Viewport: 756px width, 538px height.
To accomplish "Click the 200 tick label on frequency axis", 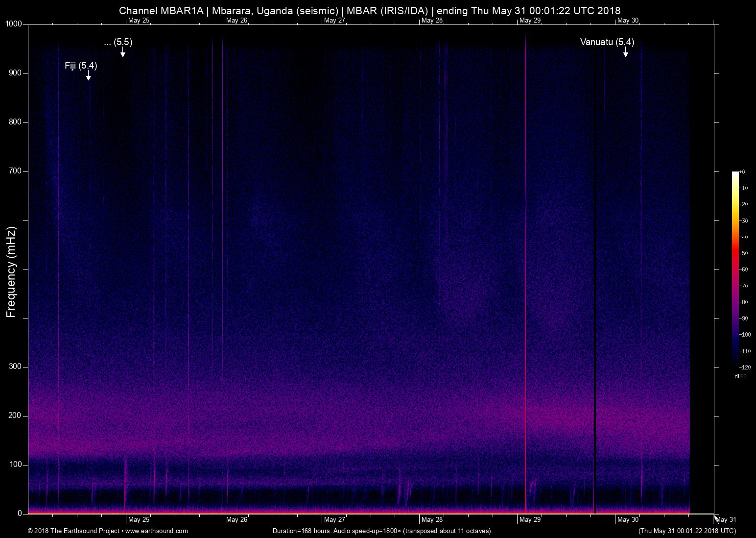I will coord(16,416).
